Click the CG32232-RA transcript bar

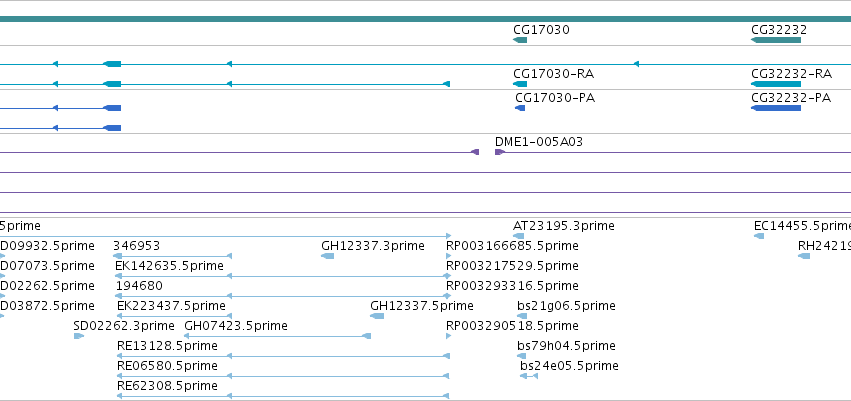(x=776, y=84)
